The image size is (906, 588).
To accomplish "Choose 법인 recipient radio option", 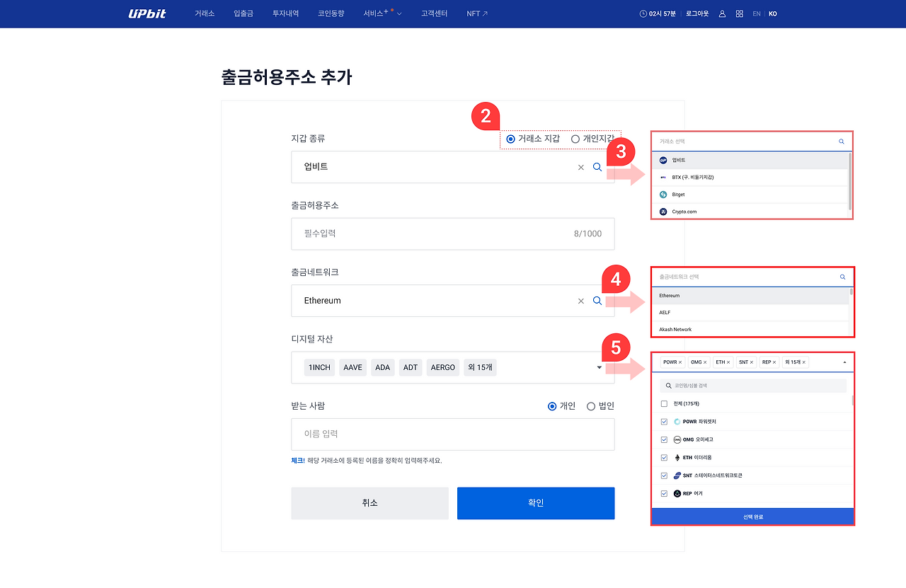I will (591, 406).
